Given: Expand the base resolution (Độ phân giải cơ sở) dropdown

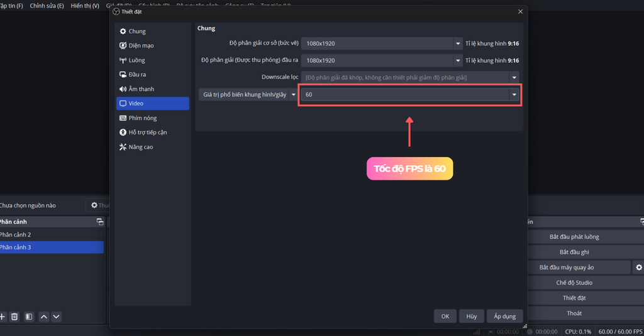Looking at the screenshot, I should 458,44.
